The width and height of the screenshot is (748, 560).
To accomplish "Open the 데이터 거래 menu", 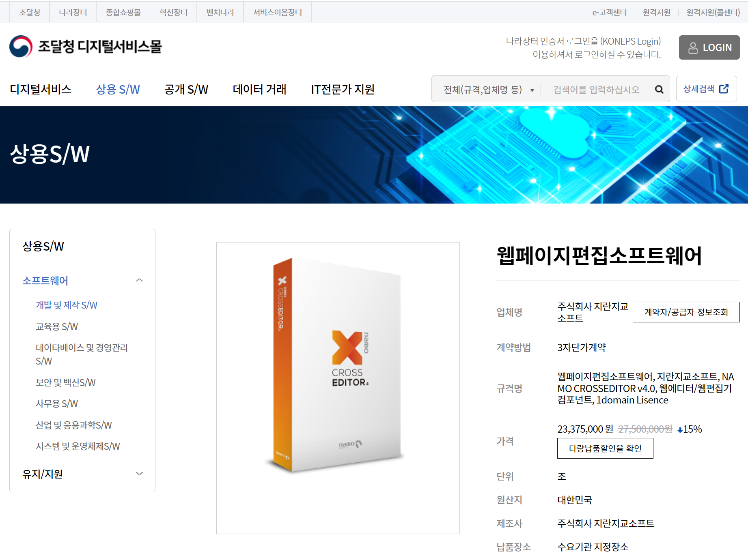I will (259, 89).
